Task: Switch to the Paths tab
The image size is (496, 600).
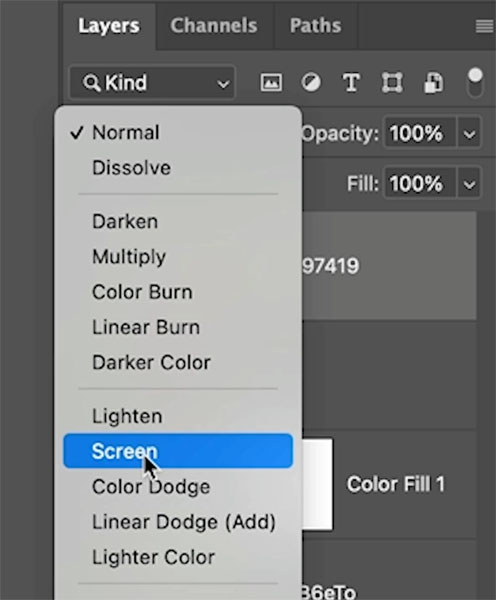Action: (x=315, y=26)
